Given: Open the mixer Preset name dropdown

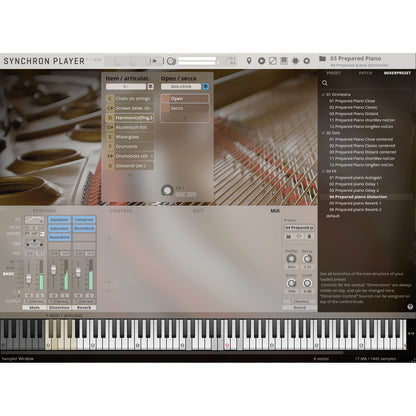Looking at the screenshot, I should [299, 228].
